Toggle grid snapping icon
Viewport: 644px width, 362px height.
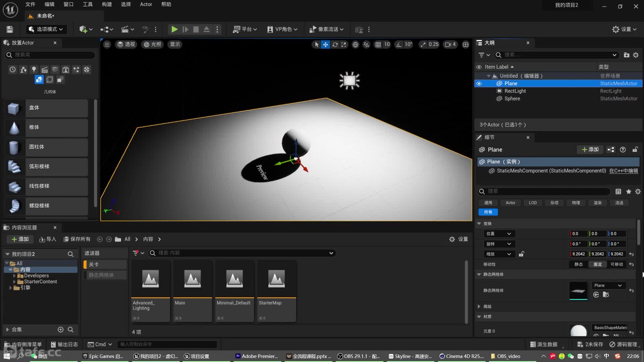[378, 45]
